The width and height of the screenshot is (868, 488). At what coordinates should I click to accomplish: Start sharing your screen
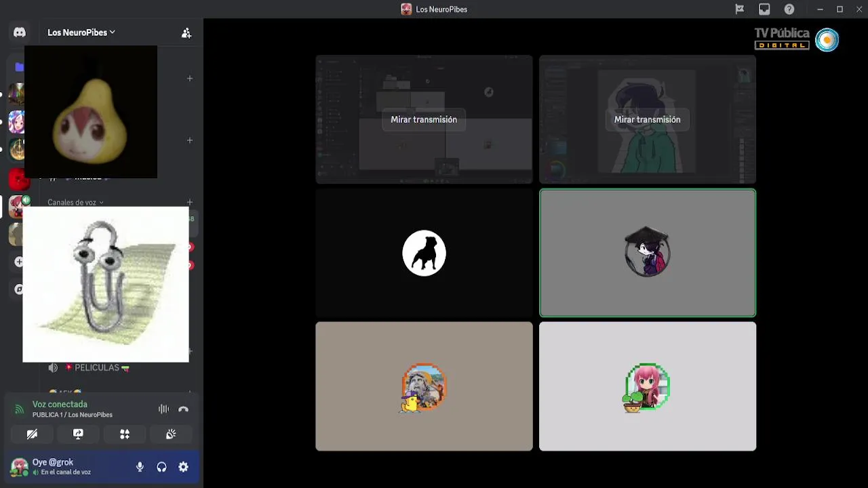coord(78,434)
